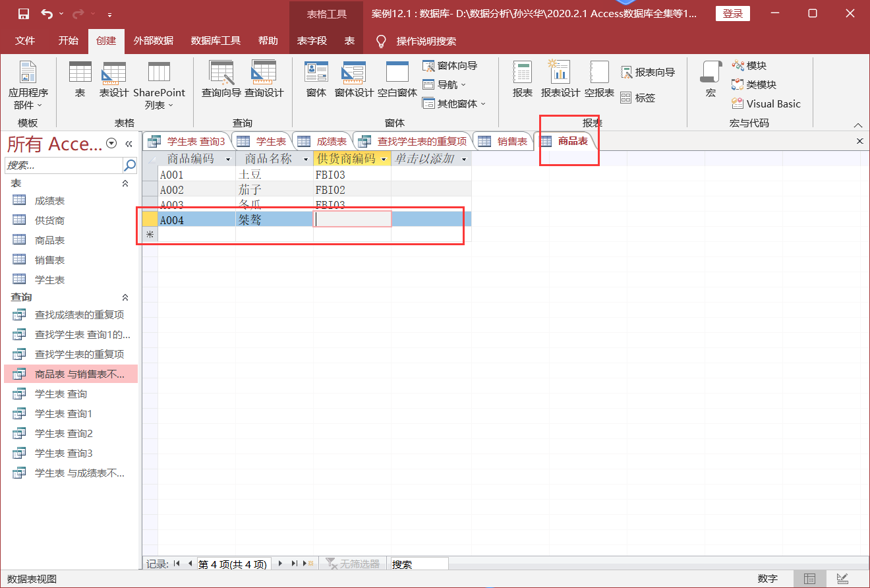Launch the Query Wizard (查询向导)
This screenshot has width=870, height=588.
coord(221,79)
